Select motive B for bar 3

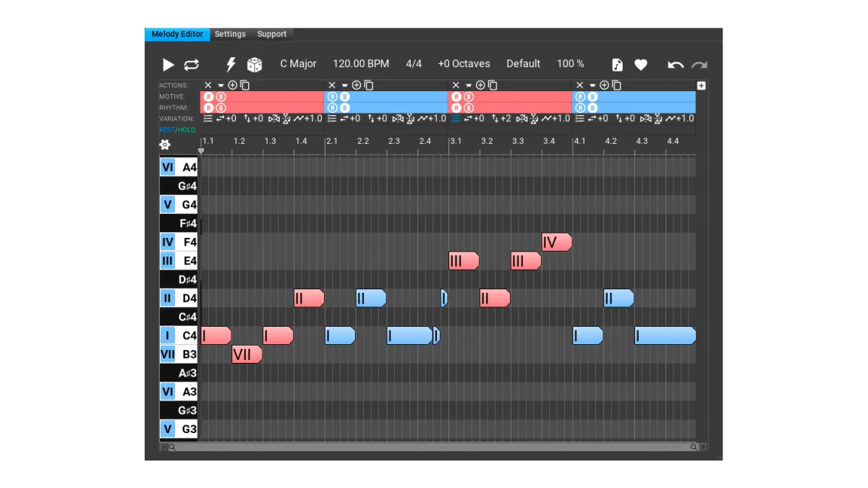469,97
